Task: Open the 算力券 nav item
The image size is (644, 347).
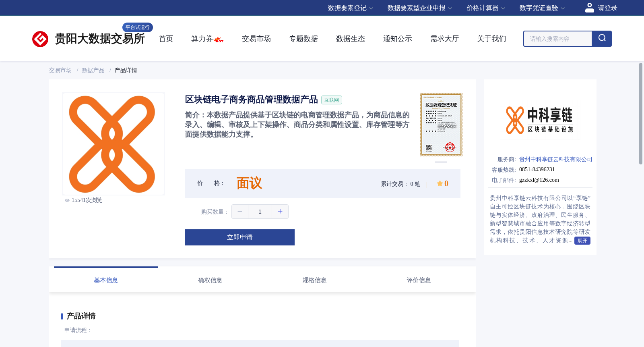Action: click(x=202, y=39)
